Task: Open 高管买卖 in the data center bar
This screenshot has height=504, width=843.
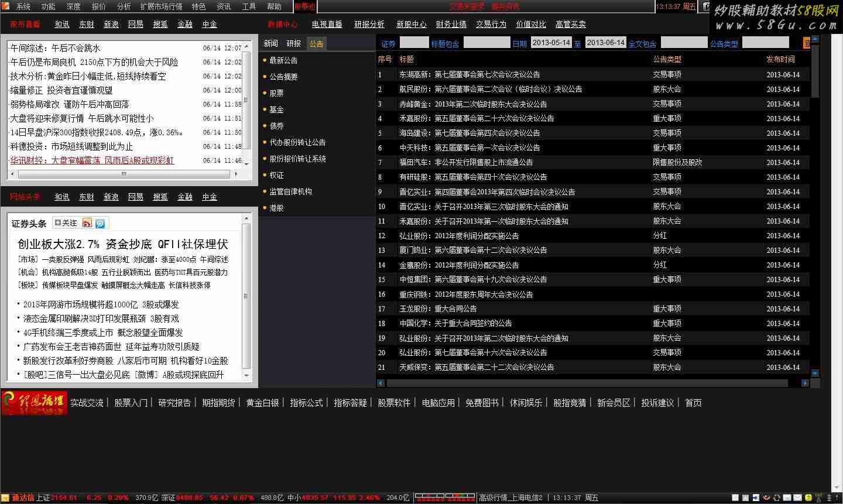Action: coord(571,25)
